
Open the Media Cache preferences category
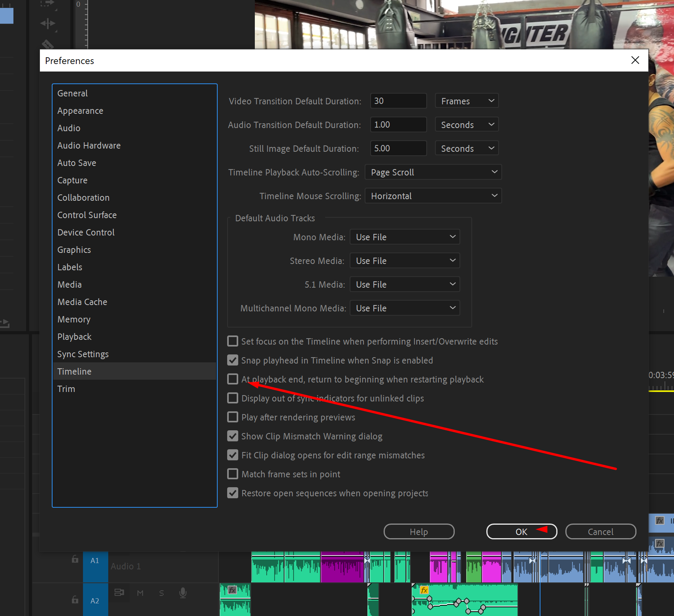point(135,302)
